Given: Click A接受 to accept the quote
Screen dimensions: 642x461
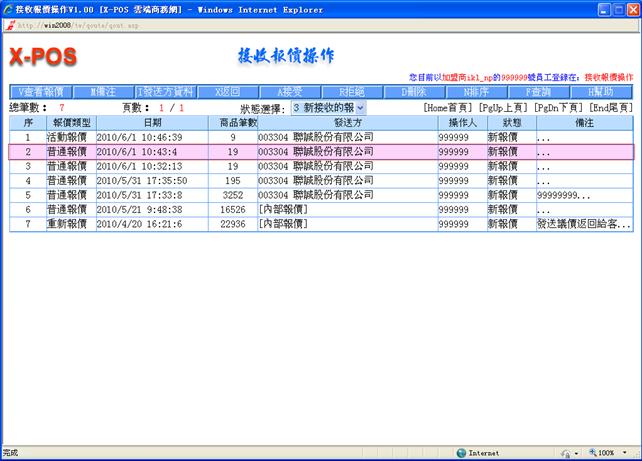Looking at the screenshot, I should (x=290, y=91).
